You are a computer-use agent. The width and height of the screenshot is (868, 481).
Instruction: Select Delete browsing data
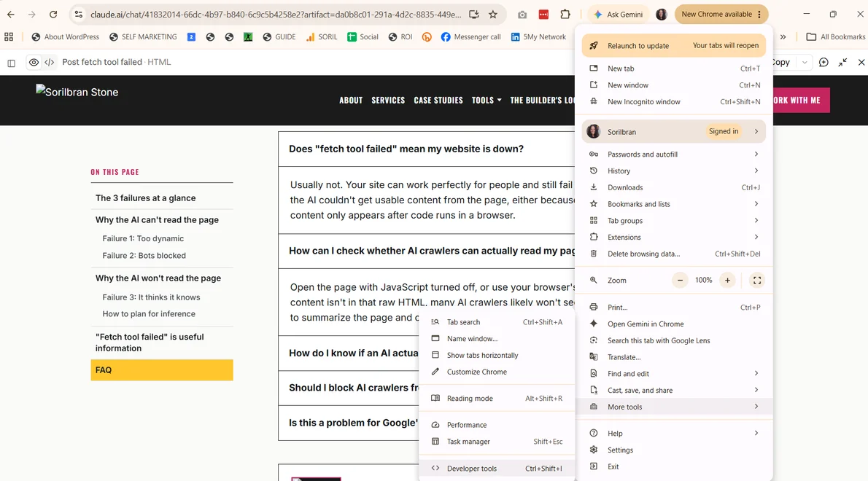click(x=674, y=254)
